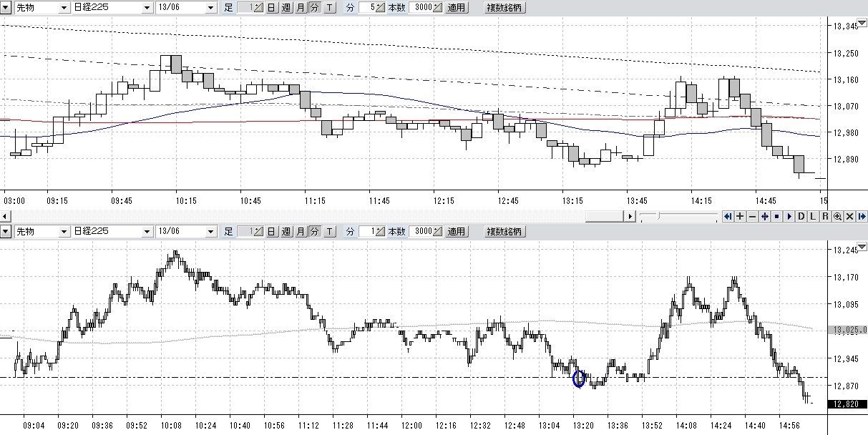Click the L chart tool button
The width and height of the screenshot is (868, 435).
813,216
